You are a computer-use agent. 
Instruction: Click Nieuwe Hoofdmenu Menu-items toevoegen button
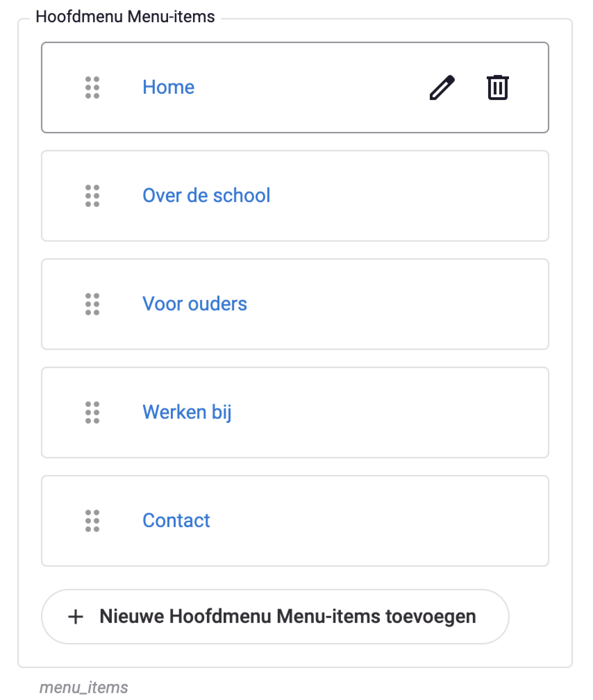pos(275,617)
